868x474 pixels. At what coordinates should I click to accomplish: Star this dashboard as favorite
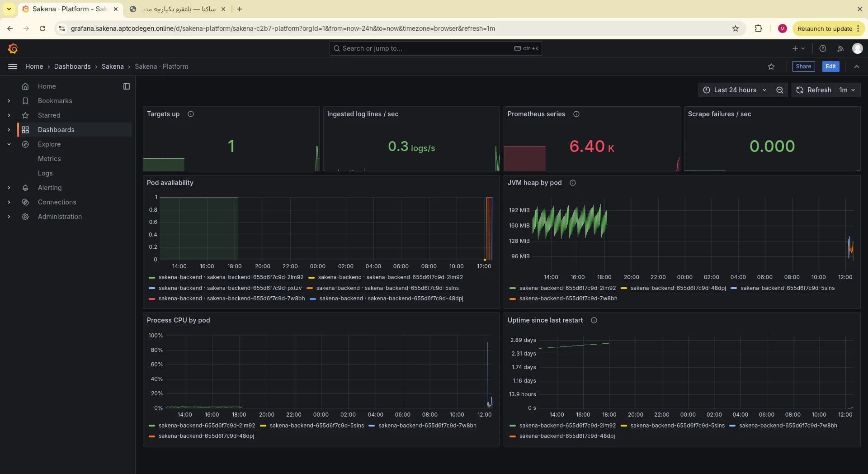tap(771, 66)
